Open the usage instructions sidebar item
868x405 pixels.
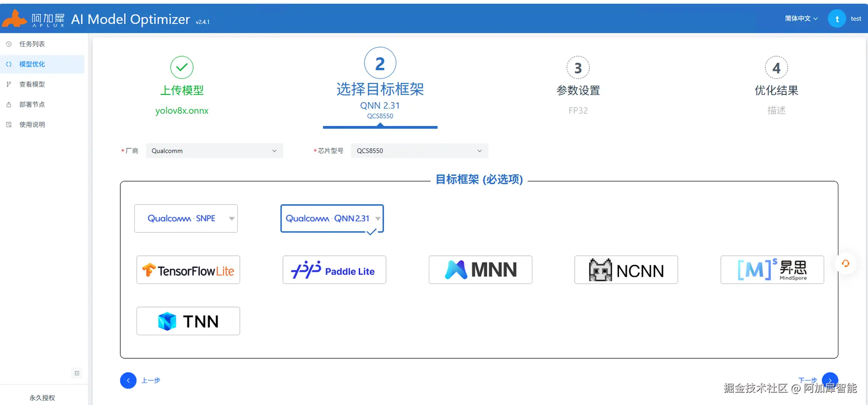(x=42, y=124)
